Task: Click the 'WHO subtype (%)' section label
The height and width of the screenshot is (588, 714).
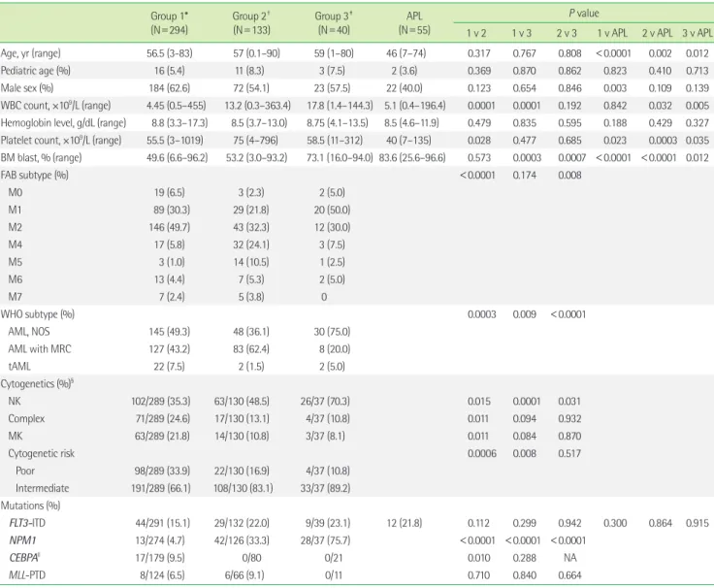Action: 37,314
